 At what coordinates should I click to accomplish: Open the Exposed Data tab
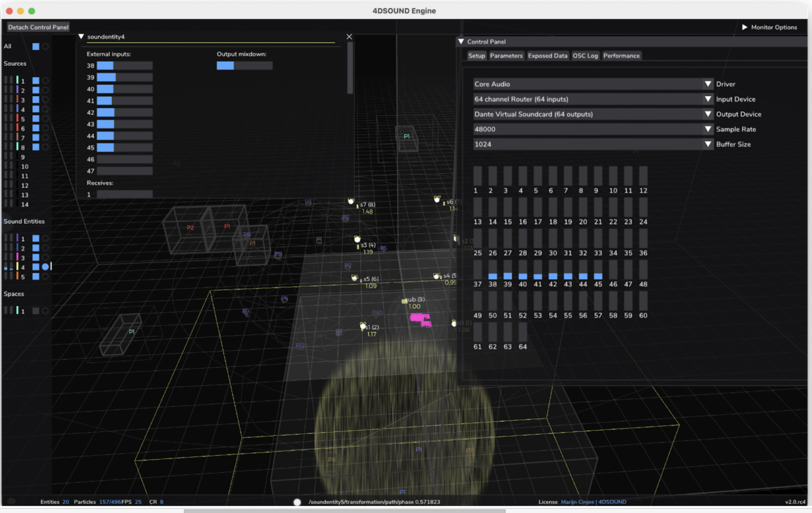[x=547, y=56]
